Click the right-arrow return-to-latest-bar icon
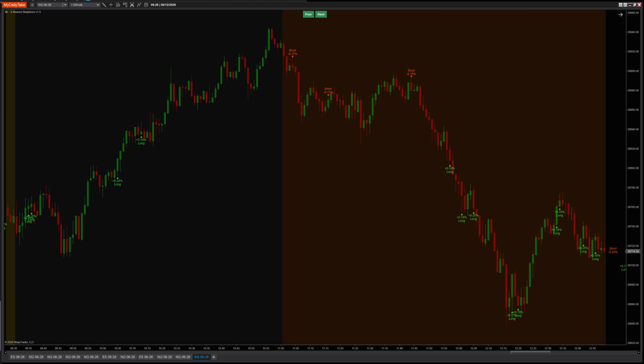The image size is (644, 364). pos(620,15)
